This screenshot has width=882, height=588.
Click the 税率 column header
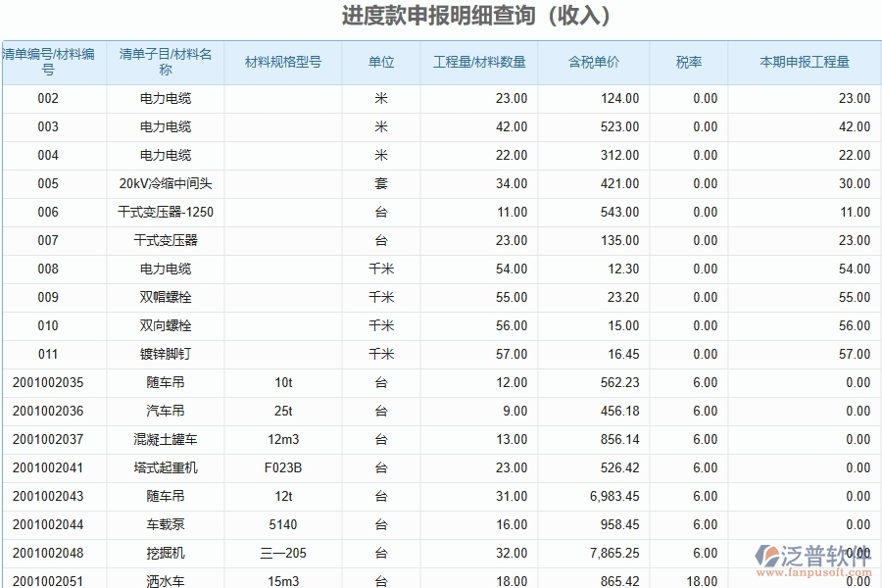pos(689,61)
